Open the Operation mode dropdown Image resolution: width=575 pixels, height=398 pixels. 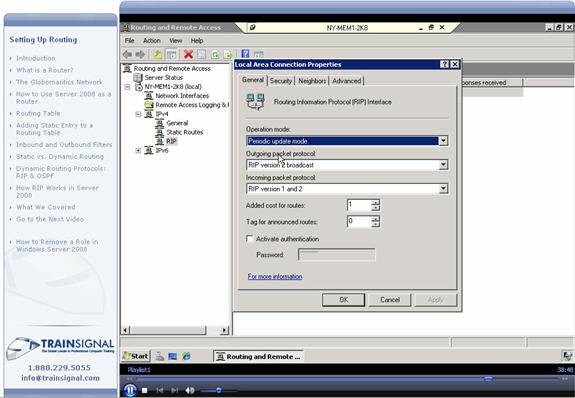(443, 141)
